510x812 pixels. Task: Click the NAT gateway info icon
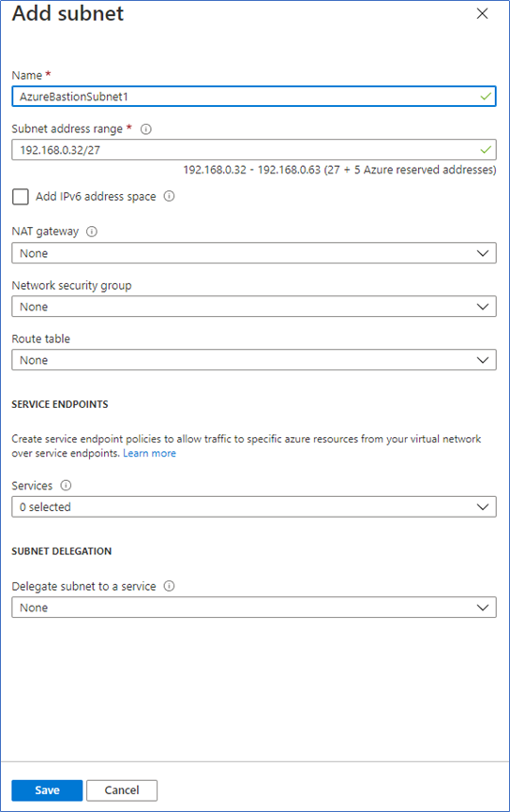pyautogui.click(x=92, y=232)
